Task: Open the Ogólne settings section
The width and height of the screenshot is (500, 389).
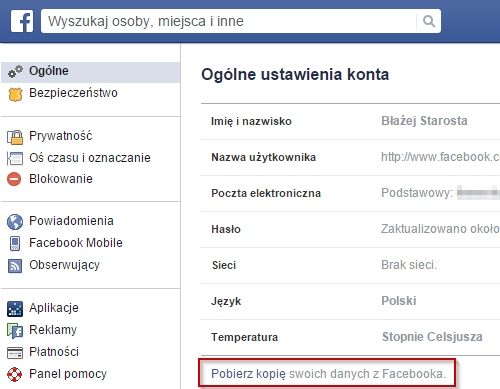Action: pyautogui.click(x=91, y=72)
